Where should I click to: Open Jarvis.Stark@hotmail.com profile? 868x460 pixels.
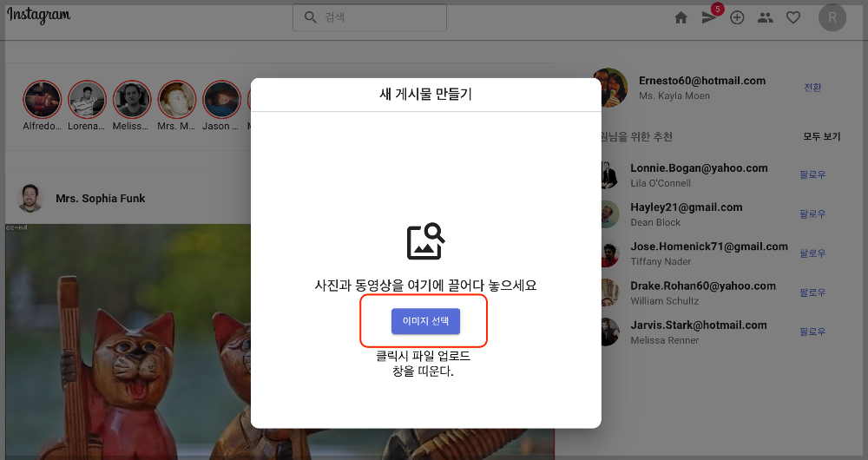699,325
